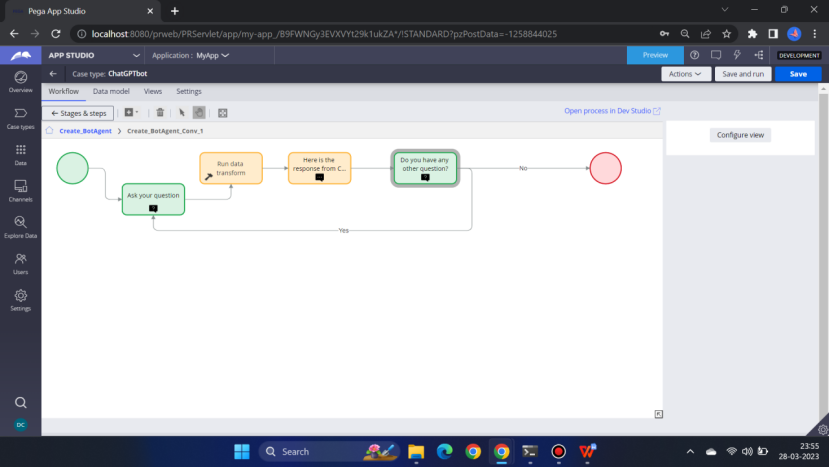Select the Run data transform shape

coord(231,168)
